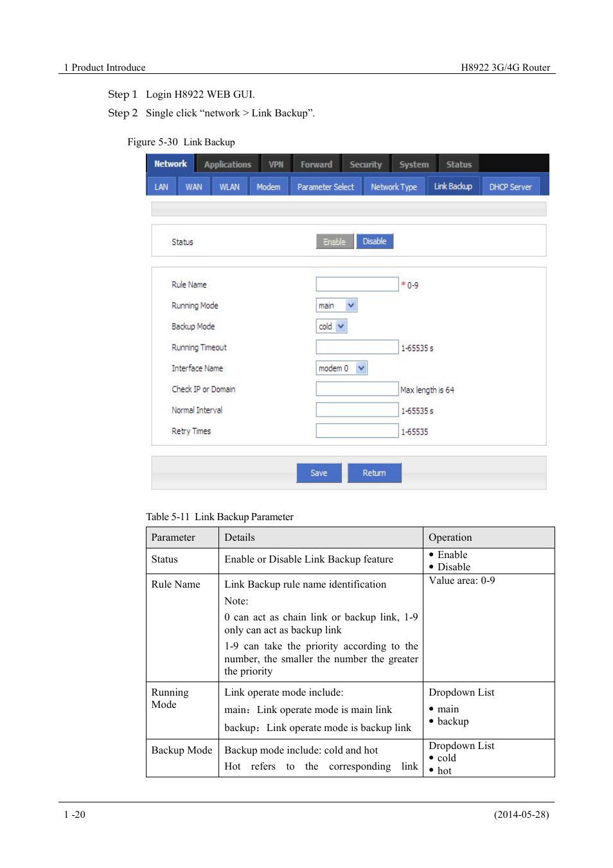Open the Network main tab
The height and width of the screenshot is (868, 613).
coord(170,164)
